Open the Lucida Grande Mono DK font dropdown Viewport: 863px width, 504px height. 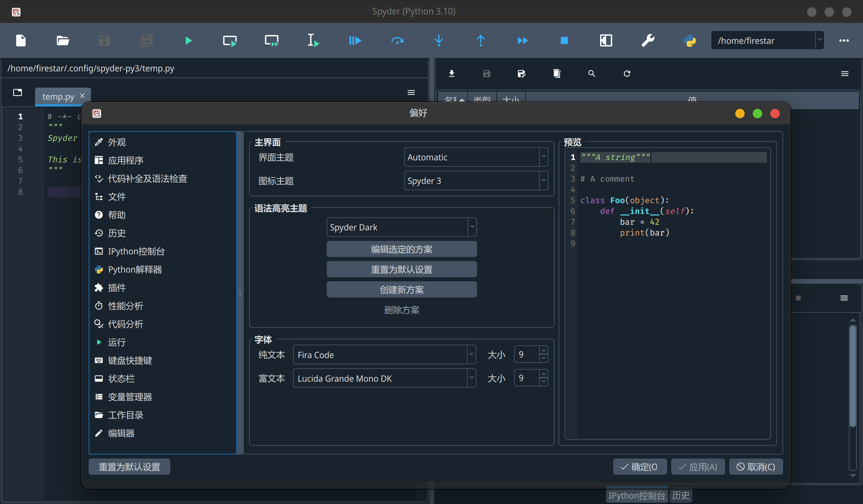pyautogui.click(x=384, y=378)
